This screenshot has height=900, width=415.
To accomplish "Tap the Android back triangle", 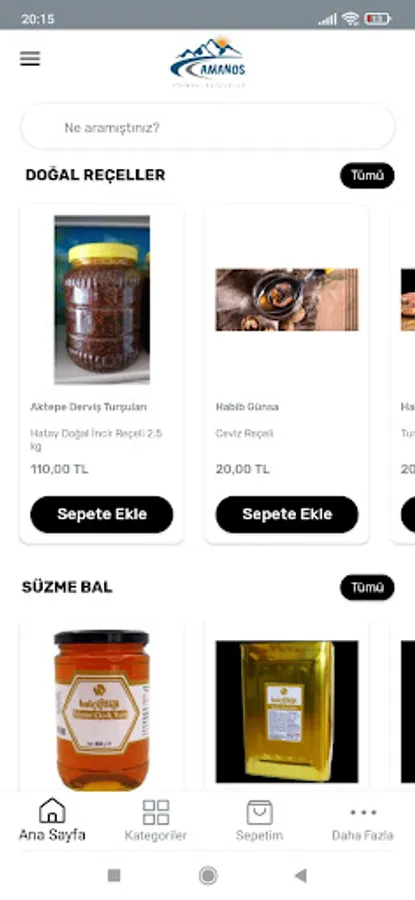I will tap(300, 875).
